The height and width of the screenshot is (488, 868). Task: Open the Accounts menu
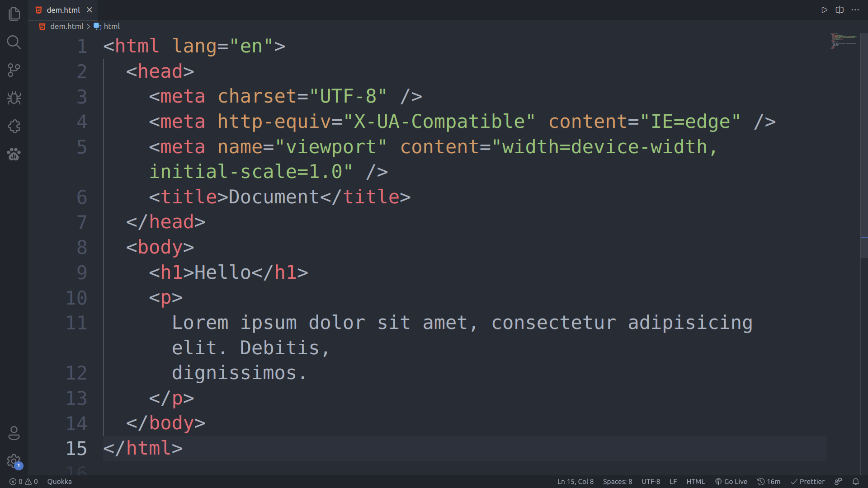click(x=14, y=433)
